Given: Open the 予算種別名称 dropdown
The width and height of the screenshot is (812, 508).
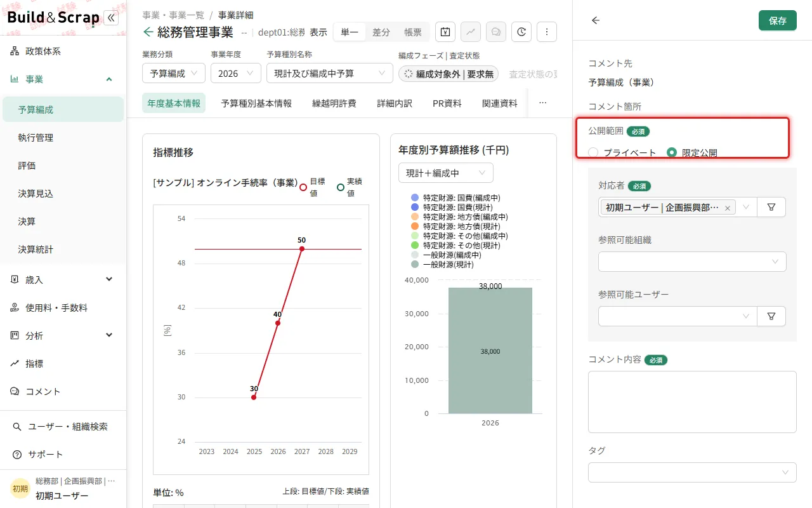Looking at the screenshot, I should coord(330,73).
